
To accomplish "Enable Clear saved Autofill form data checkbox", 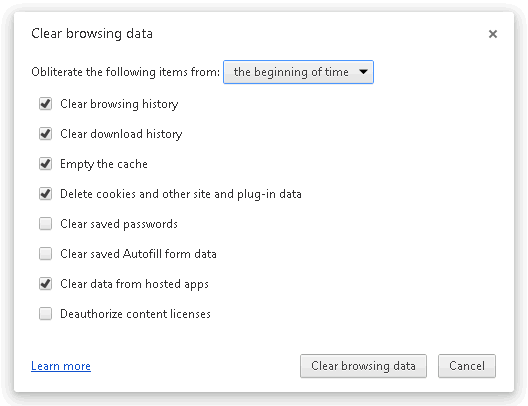I will coord(45,253).
